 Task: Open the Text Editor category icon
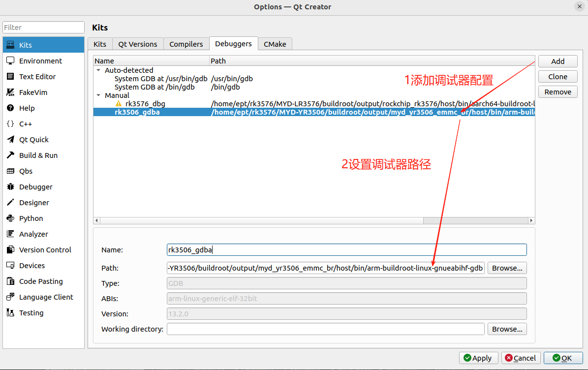click(10, 76)
